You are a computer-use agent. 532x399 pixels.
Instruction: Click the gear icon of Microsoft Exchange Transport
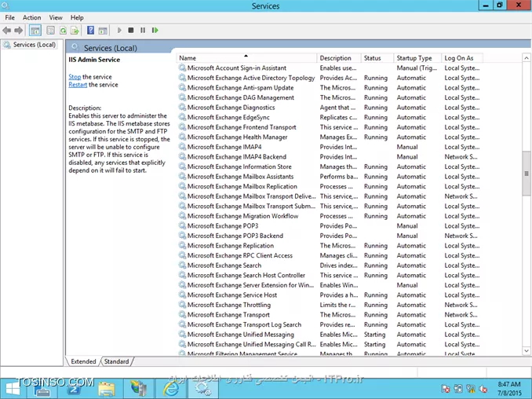[182, 314]
